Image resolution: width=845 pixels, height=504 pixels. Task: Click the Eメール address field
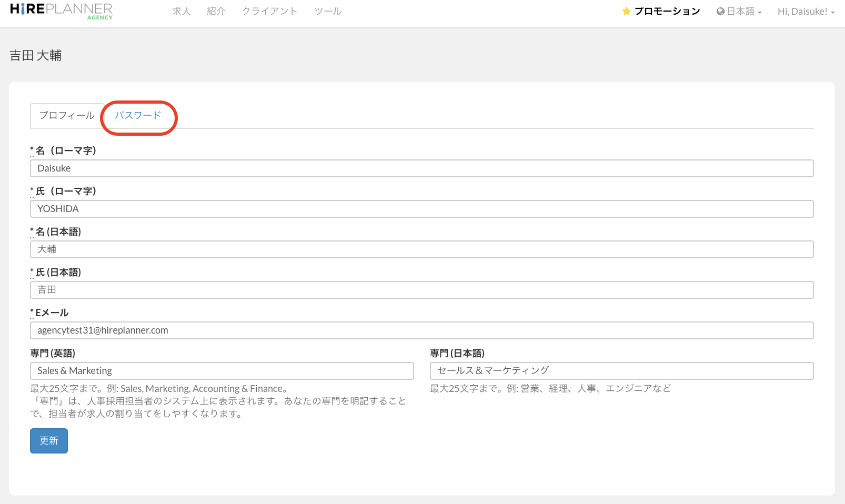tap(421, 330)
